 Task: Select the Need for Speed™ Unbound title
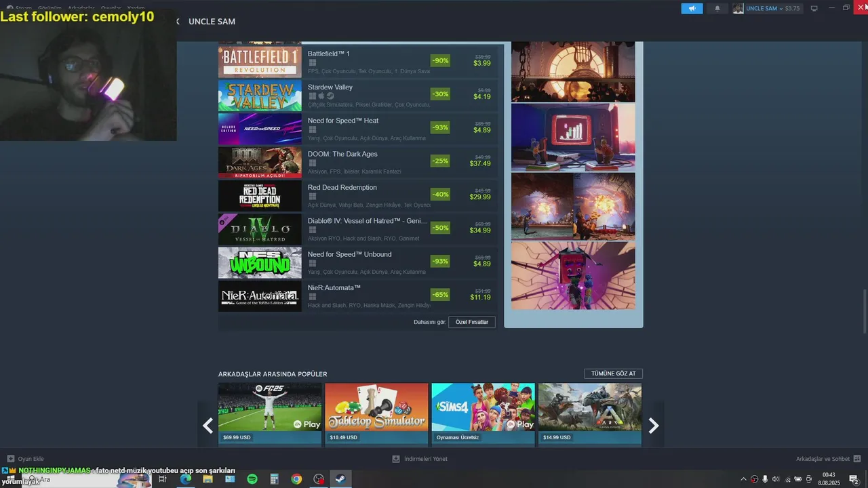349,254
